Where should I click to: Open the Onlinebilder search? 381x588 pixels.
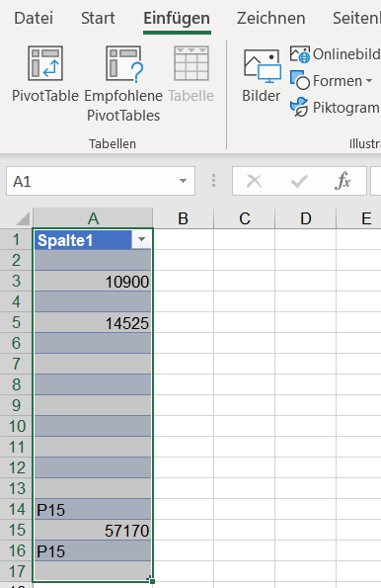click(336, 54)
